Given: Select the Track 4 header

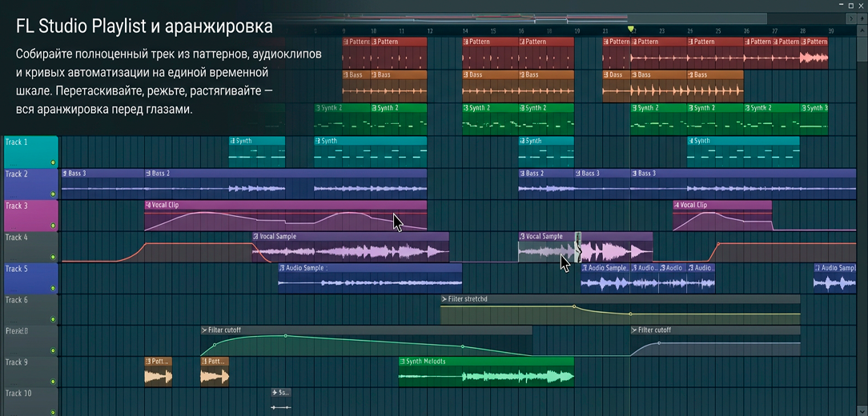Looking at the screenshot, I should click(31, 246).
